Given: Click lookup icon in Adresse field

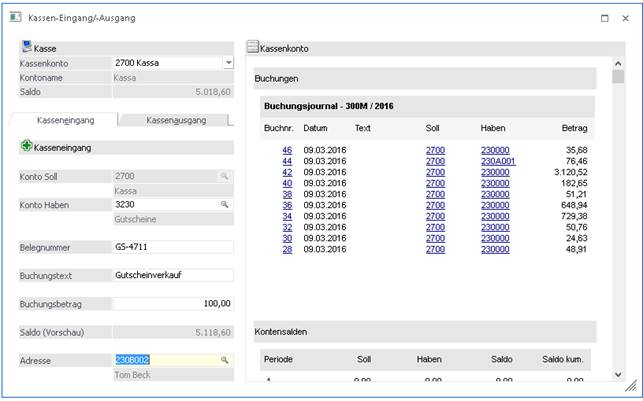Looking at the screenshot, I should click(x=225, y=359).
